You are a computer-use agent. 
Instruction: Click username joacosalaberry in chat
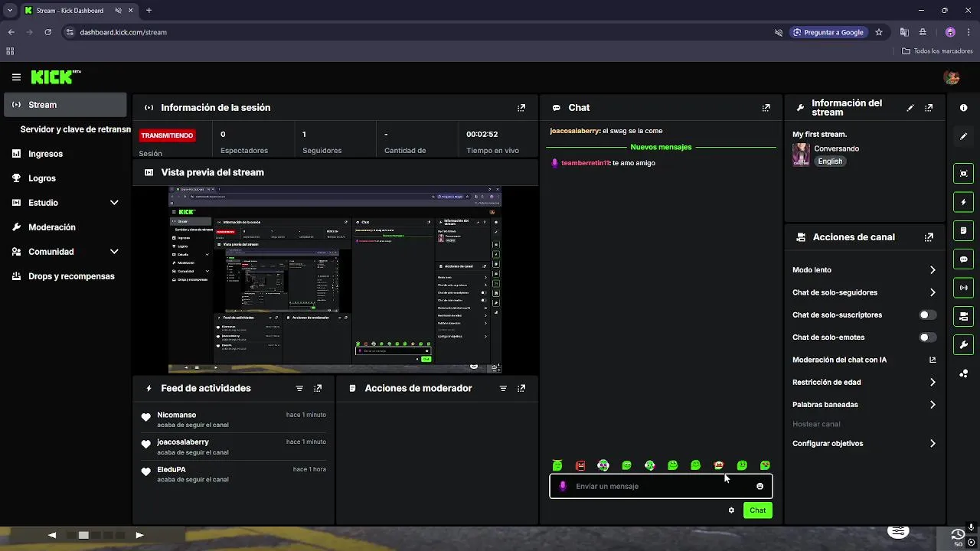[574, 131]
